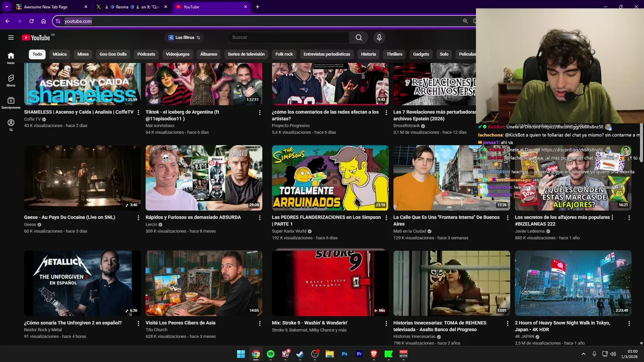Open the system volume control
The height and width of the screenshot is (362, 644).
[613, 354]
